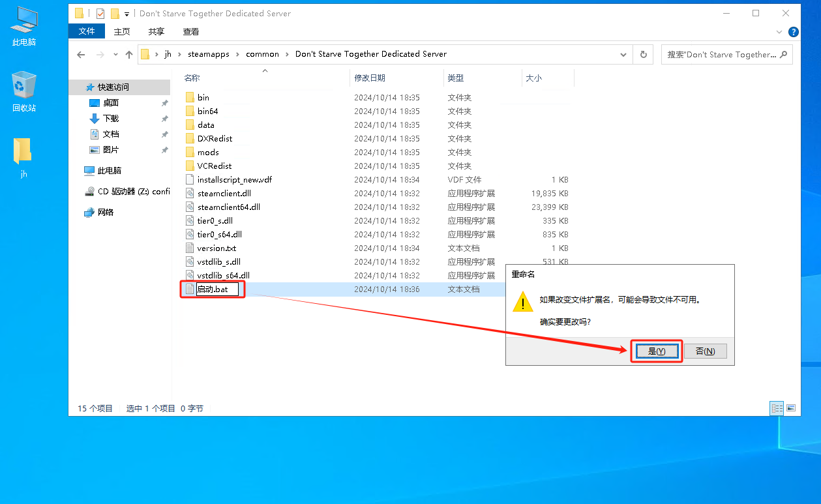This screenshot has width=821, height=504.
Task: Switch to the 查看 ribbon tab
Action: [x=191, y=31]
